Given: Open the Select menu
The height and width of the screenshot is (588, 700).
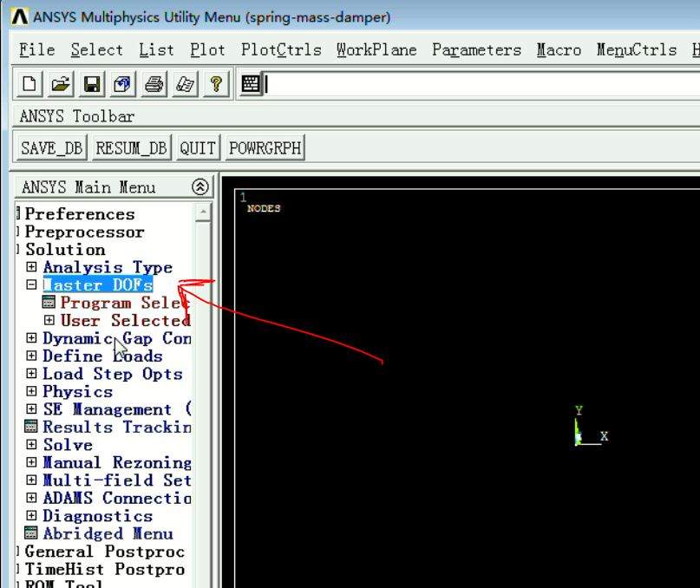Looking at the screenshot, I should click(96, 49).
